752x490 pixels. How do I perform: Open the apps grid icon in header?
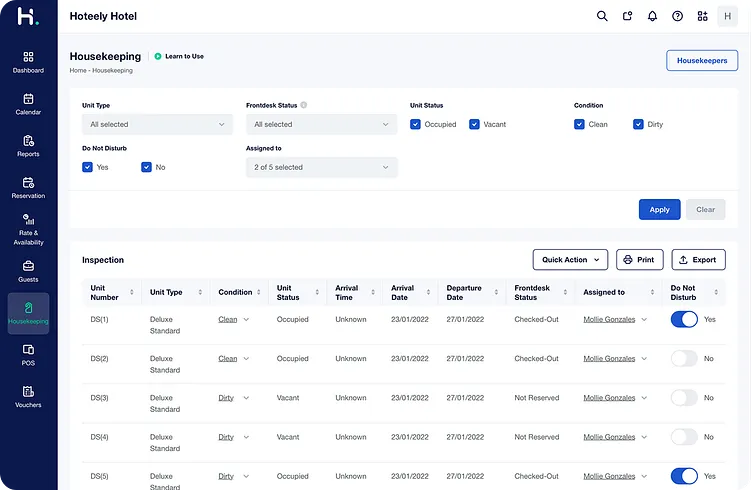coord(702,16)
